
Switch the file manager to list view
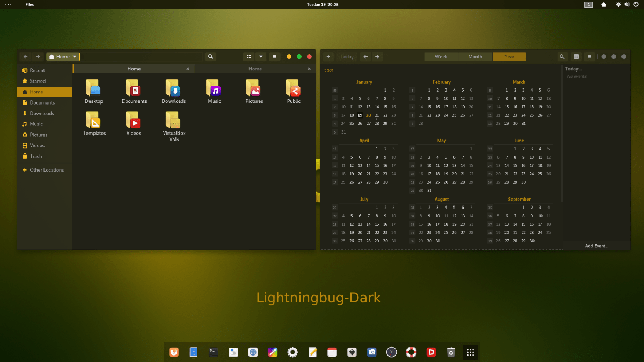click(x=248, y=56)
